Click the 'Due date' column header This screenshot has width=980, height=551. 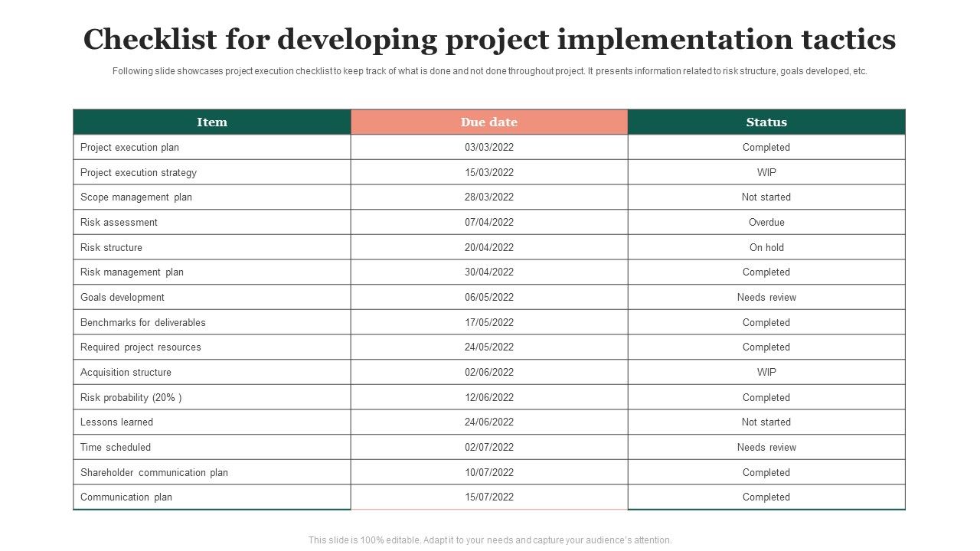click(489, 122)
